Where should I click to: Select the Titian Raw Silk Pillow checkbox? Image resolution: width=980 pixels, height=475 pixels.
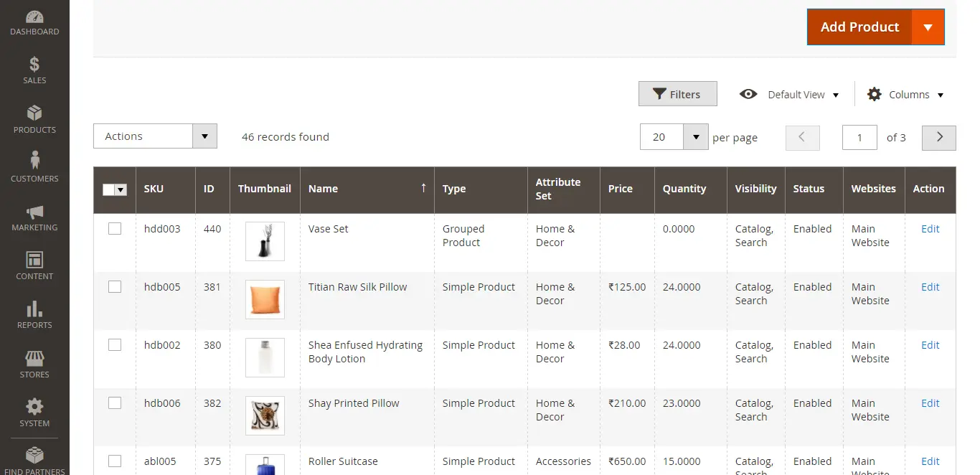click(x=115, y=286)
